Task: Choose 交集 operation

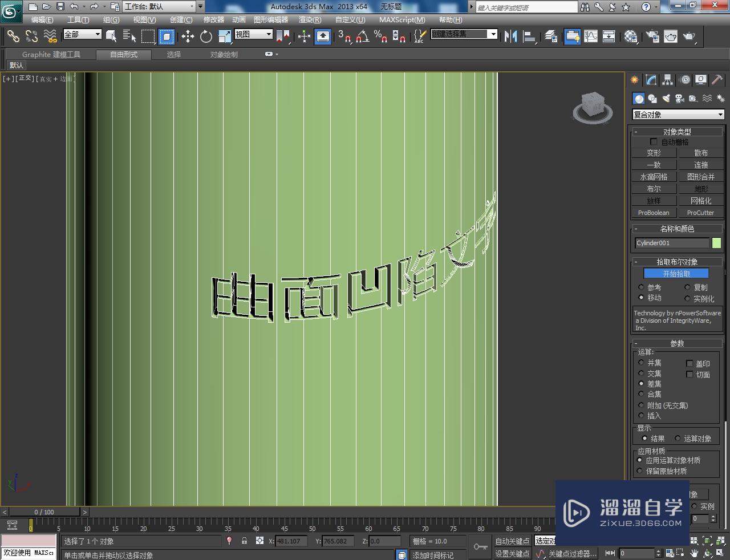Action: 641,374
